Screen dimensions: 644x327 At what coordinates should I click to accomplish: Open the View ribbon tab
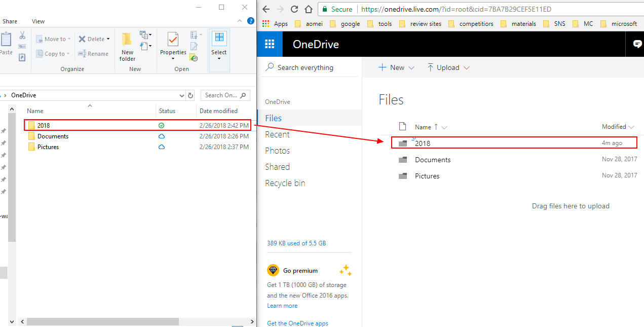tap(38, 21)
